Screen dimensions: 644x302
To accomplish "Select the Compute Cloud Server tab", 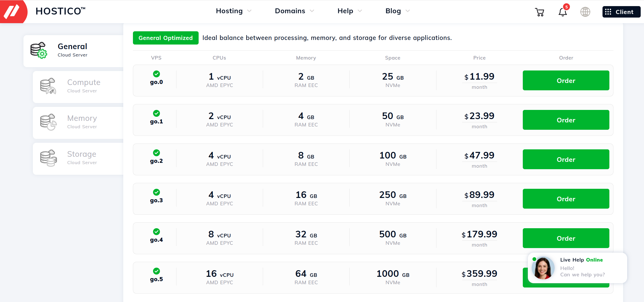I will coord(78,87).
